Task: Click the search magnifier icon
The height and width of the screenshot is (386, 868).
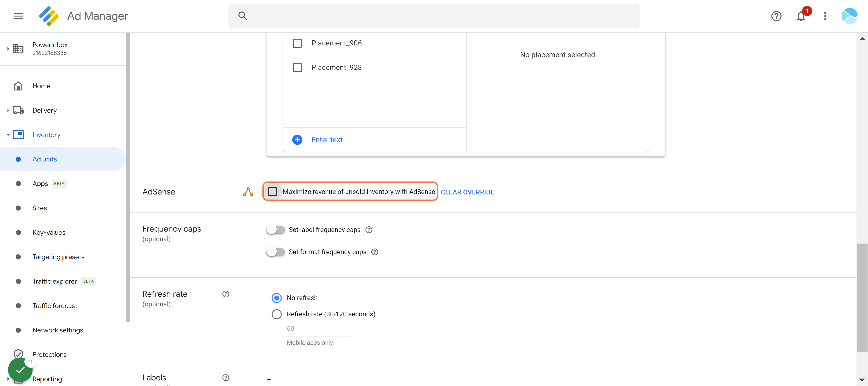Action: pos(243,16)
